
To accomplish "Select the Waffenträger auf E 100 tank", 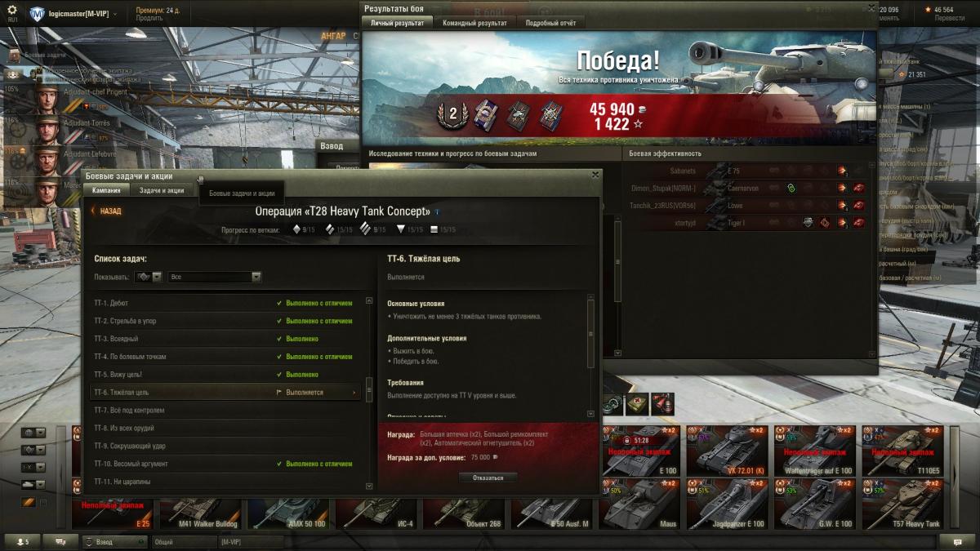I will click(x=813, y=450).
